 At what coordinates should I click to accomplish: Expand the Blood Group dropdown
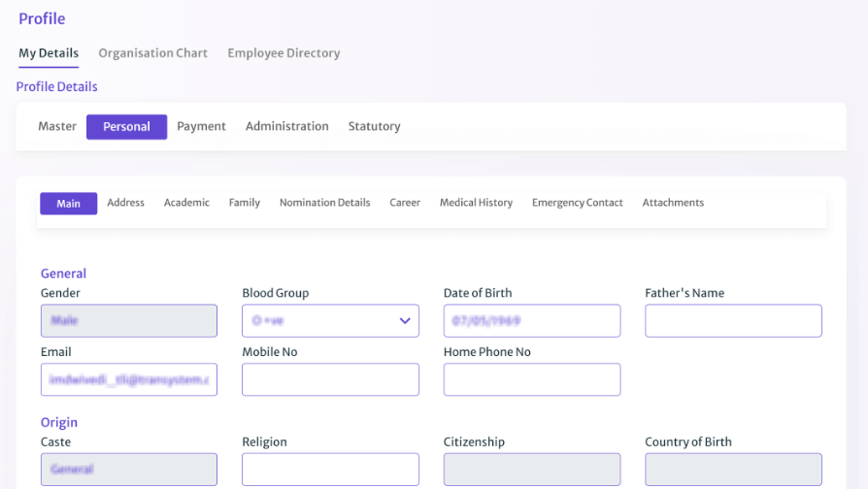pos(330,321)
